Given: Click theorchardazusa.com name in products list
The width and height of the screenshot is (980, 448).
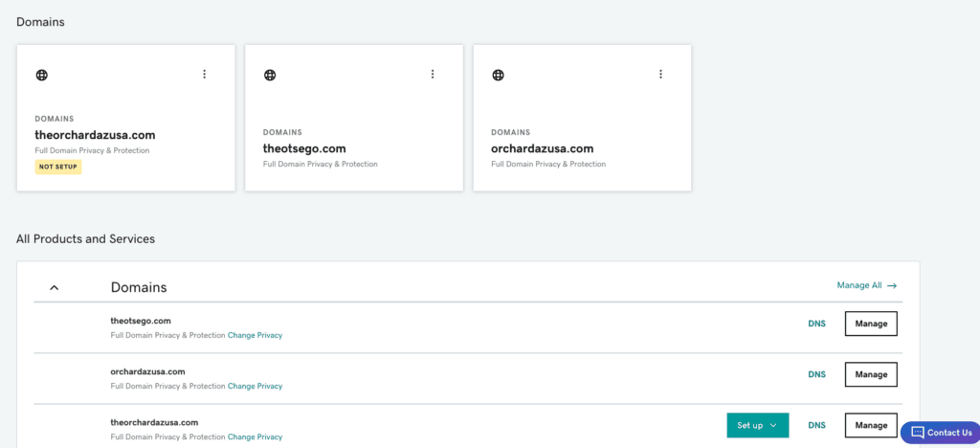Looking at the screenshot, I should (154, 422).
